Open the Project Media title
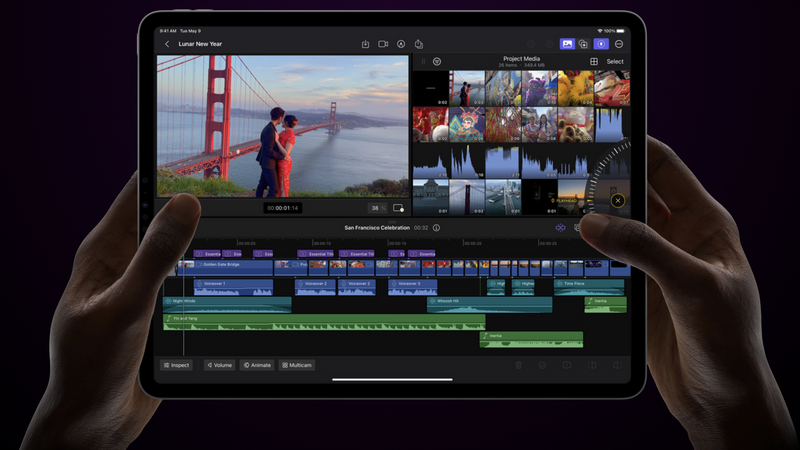The image size is (800, 450). point(521,59)
